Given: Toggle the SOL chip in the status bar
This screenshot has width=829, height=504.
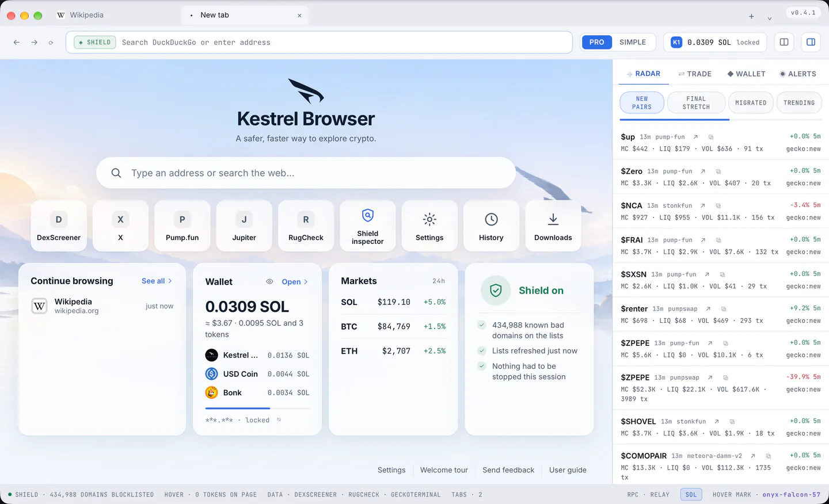Looking at the screenshot, I should point(691,494).
